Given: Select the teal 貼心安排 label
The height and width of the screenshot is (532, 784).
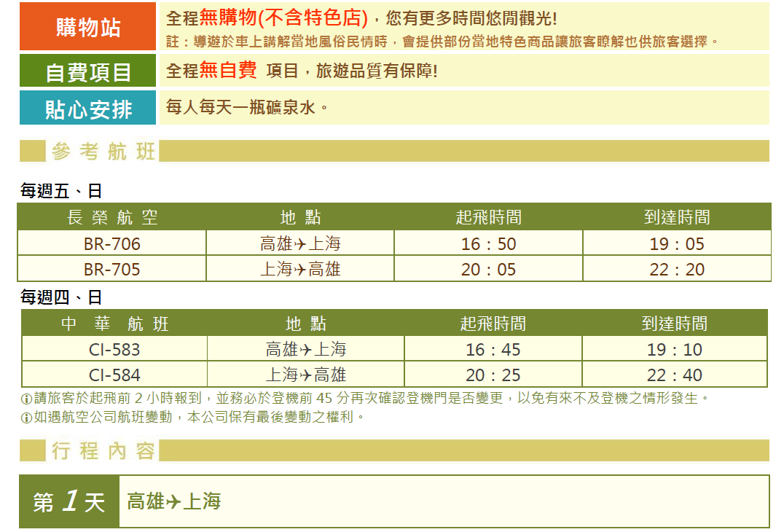Looking at the screenshot, I should (88, 109).
